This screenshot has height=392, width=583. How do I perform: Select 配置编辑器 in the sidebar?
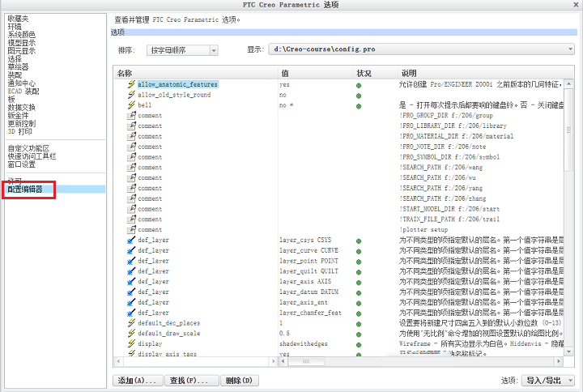click(25, 190)
